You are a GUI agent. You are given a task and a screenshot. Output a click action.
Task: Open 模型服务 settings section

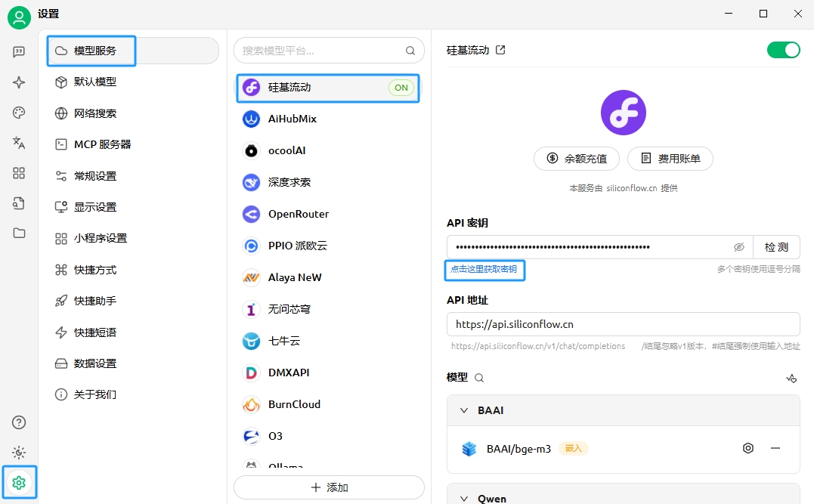tap(133, 51)
